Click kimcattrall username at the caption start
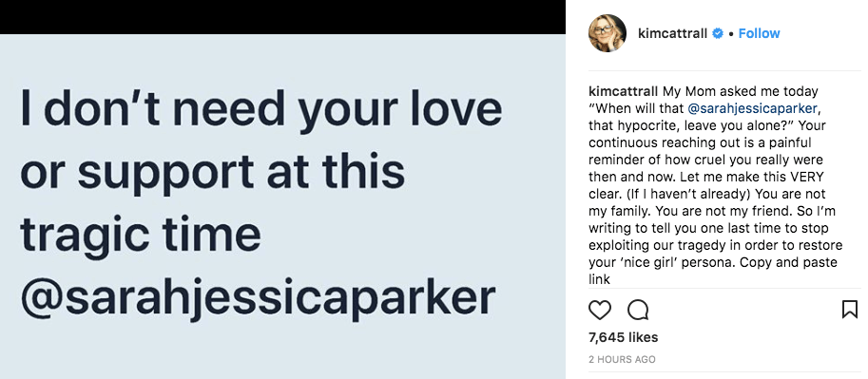The image size is (868, 379). click(x=623, y=91)
